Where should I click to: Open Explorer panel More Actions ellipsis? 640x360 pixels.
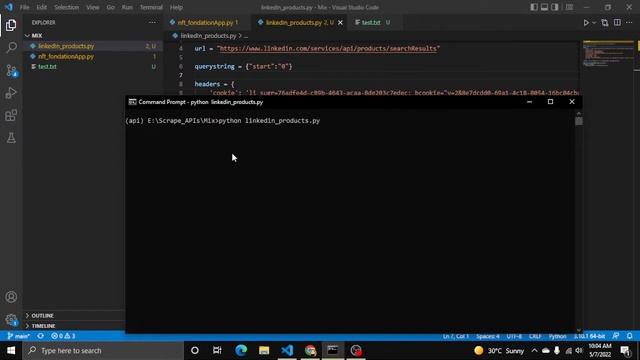pos(152,22)
